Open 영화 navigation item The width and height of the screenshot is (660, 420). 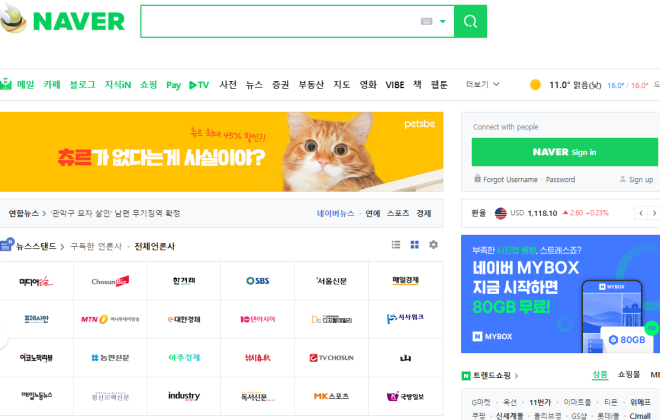[x=368, y=85]
